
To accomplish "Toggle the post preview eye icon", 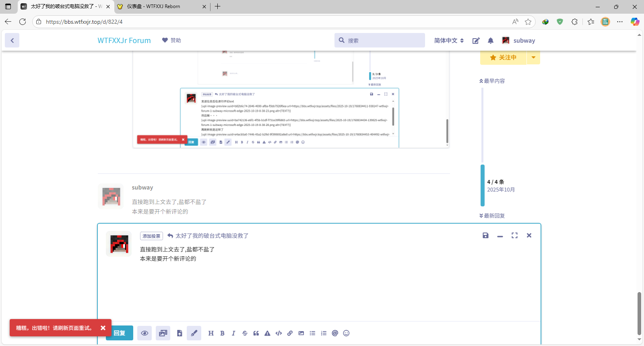I will point(144,333).
